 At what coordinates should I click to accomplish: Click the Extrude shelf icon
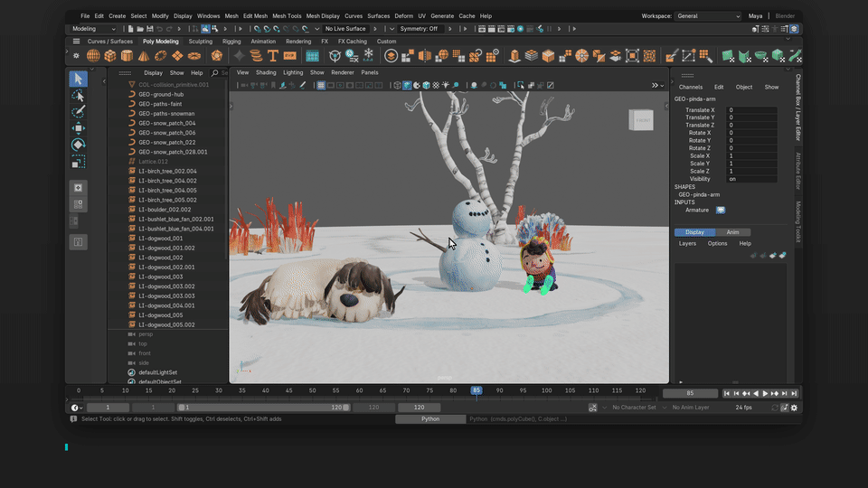point(514,56)
